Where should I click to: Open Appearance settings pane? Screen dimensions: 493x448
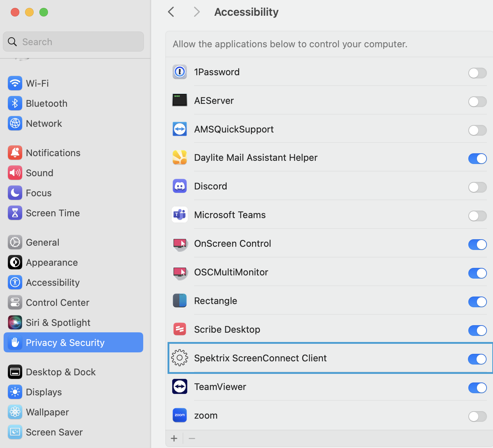click(73, 262)
